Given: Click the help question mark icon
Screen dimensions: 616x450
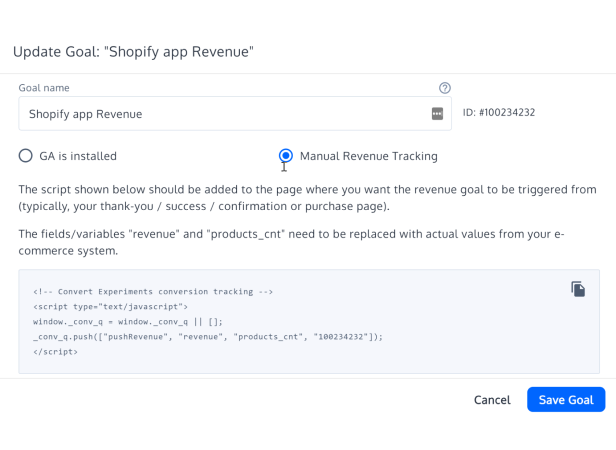Looking at the screenshot, I should pos(445,88).
